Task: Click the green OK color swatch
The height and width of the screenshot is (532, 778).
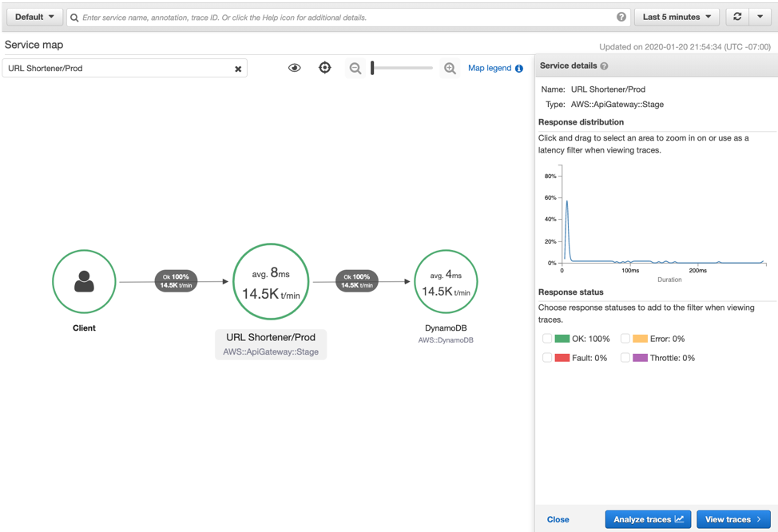Action: [562, 339]
